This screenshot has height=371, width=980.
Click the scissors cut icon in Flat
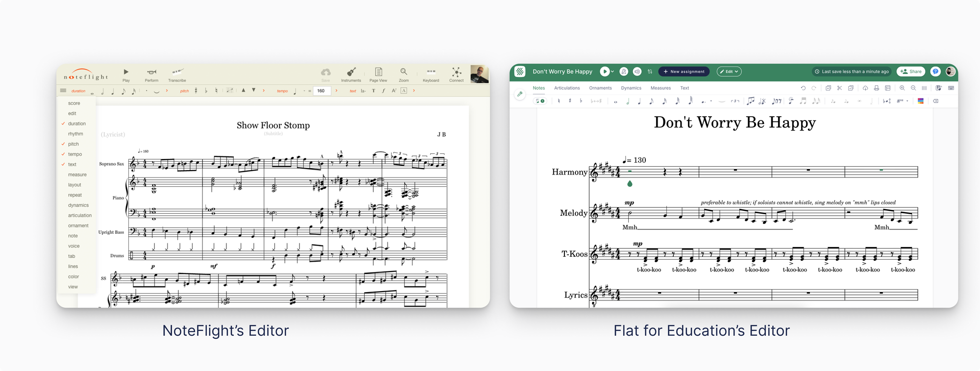[839, 88]
